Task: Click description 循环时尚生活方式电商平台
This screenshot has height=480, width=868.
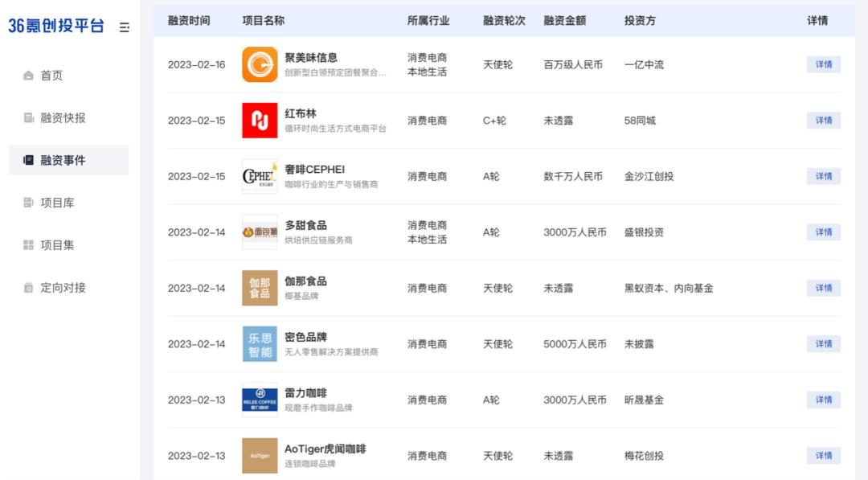Action: [x=335, y=129]
